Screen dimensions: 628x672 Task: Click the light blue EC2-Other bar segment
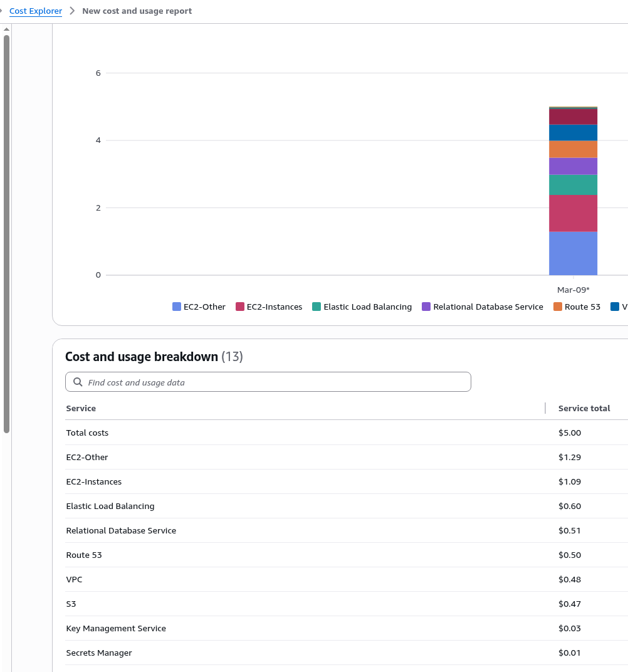point(573,253)
